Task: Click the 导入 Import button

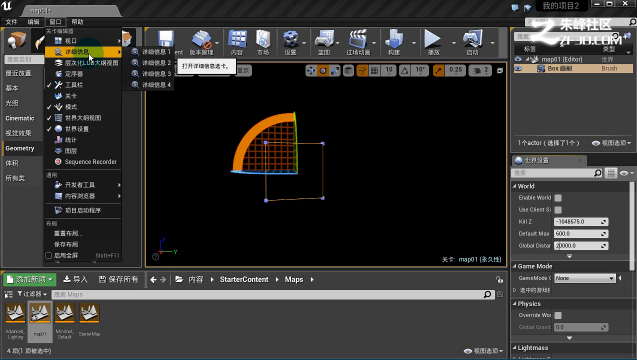Action: point(76,280)
